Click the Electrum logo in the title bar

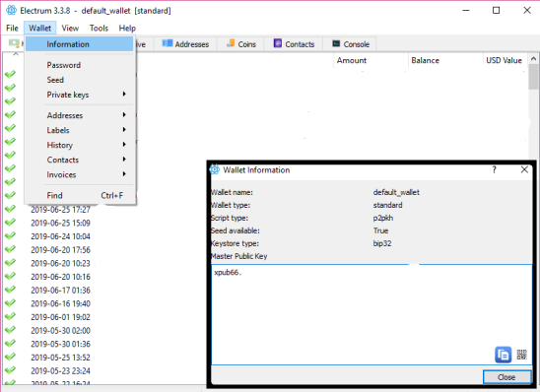pyautogui.click(x=11, y=10)
